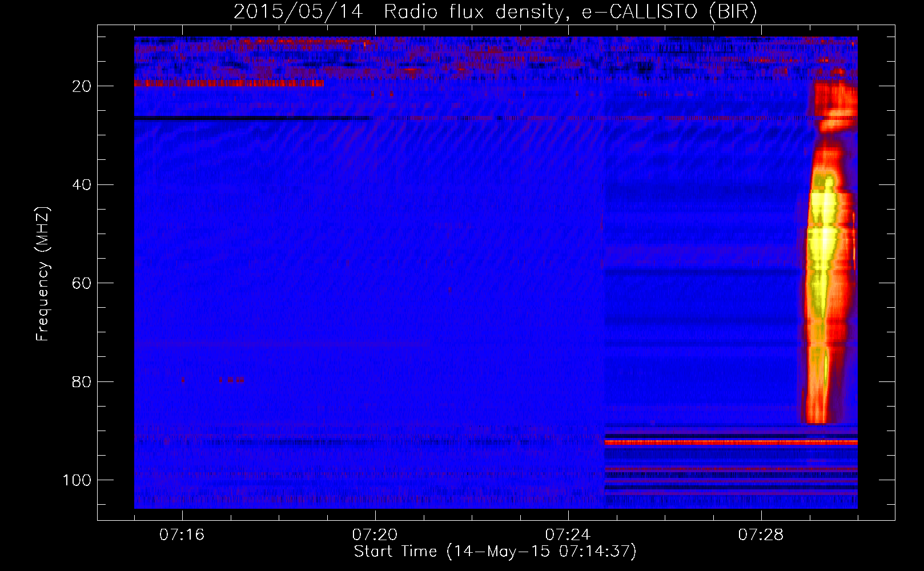Click the '40' frequency tick label

click(82, 185)
